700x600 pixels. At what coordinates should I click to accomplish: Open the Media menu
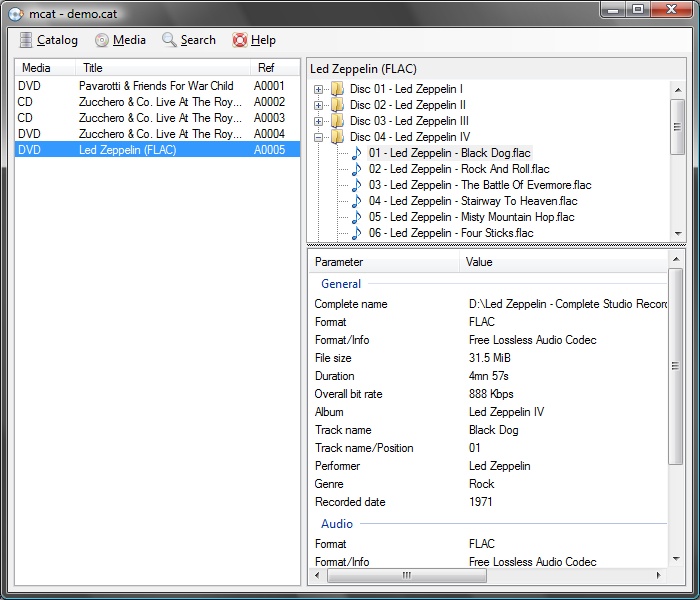(x=121, y=40)
